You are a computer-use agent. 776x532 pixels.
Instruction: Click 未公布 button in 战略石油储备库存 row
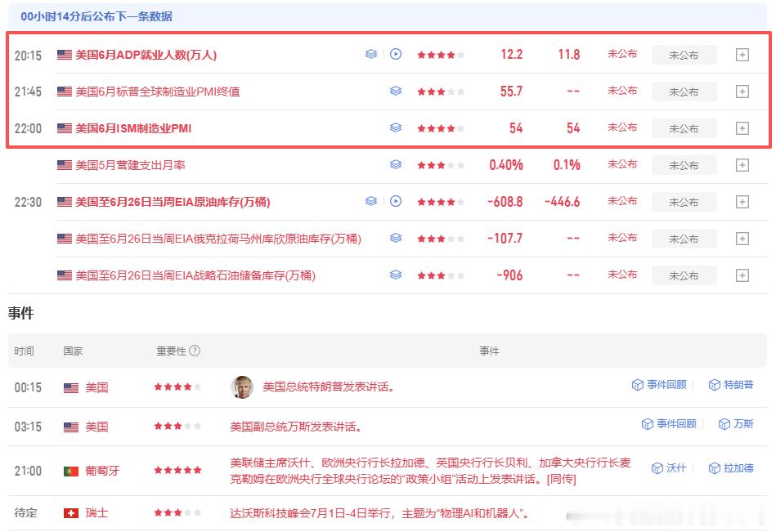(x=684, y=275)
